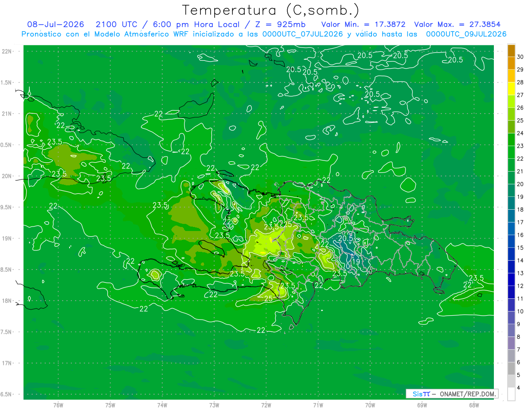Click the legend scale value "10"
Viewport: 532px width, 411px height.
(x=520, y=311)
